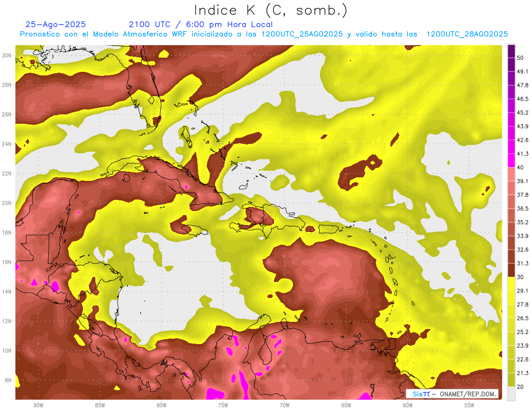This screenshot has width=532, height=411.
Task: Click the colorbar label '33.9'
Action: tap(522, 236)
